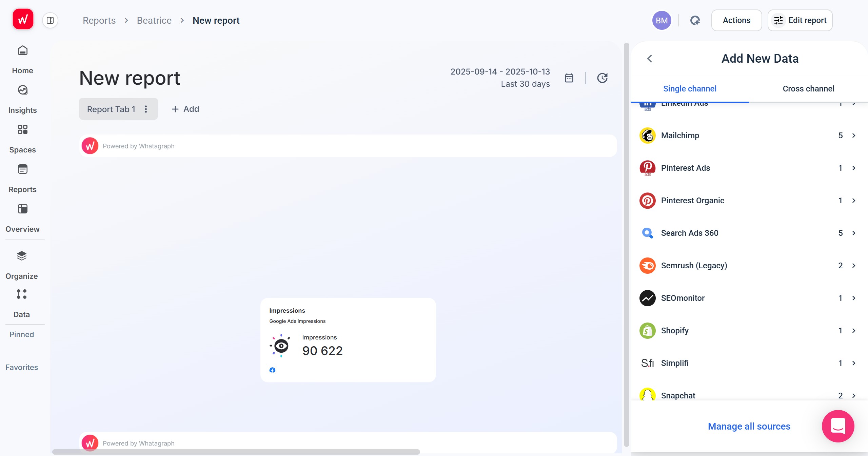Click the horizontal scrollbar at bottom
This screenshot has width=868, height=456.
236,452
